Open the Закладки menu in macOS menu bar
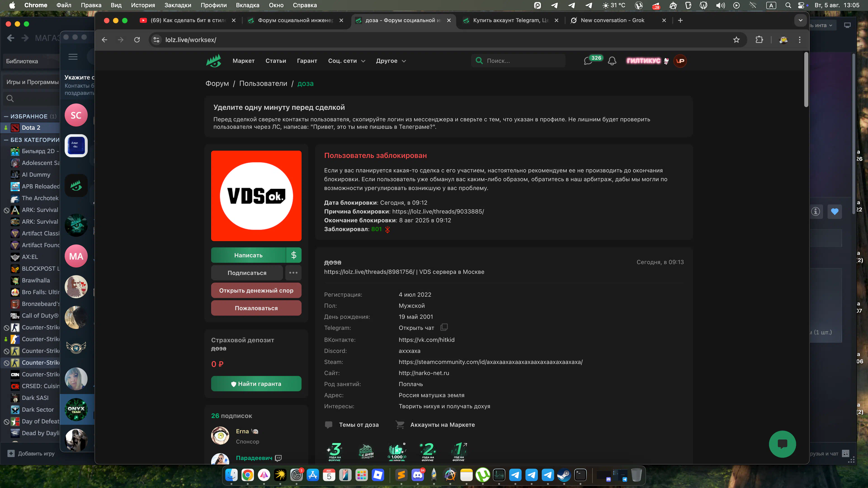868x488 pixels. 178,5
